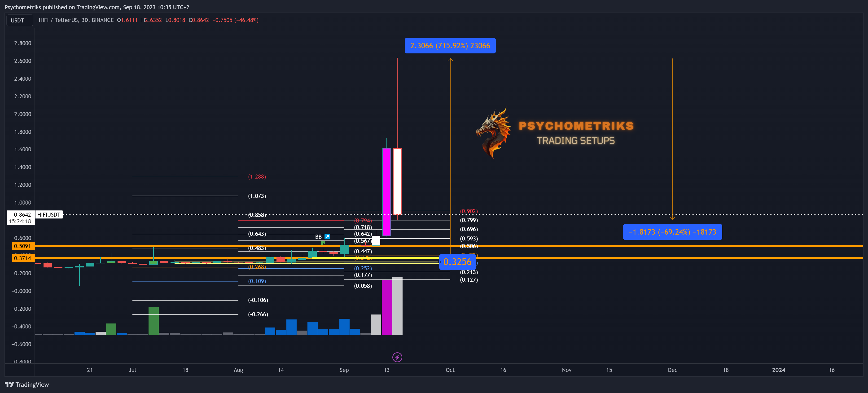Click the low value L0.8018
The height and width of the screenshot is (393, 868).
point(175,20)
